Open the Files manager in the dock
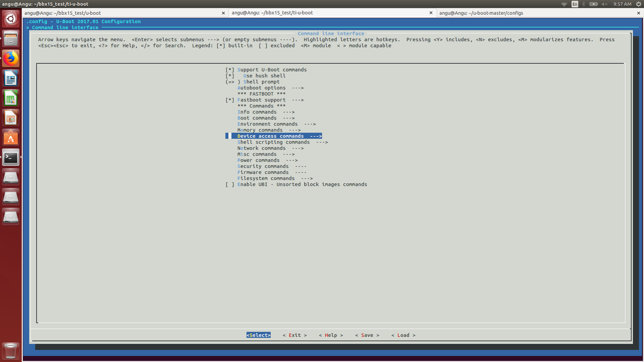The image size is (644, 362). click(x=11, y=39)
